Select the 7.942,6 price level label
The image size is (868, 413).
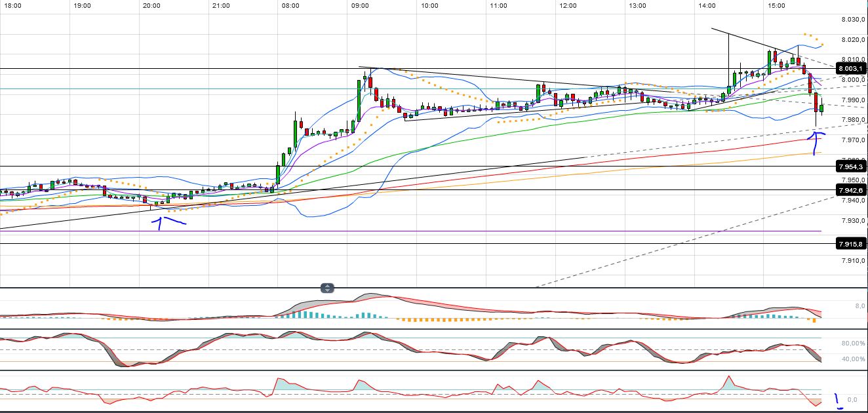(850, 190)
